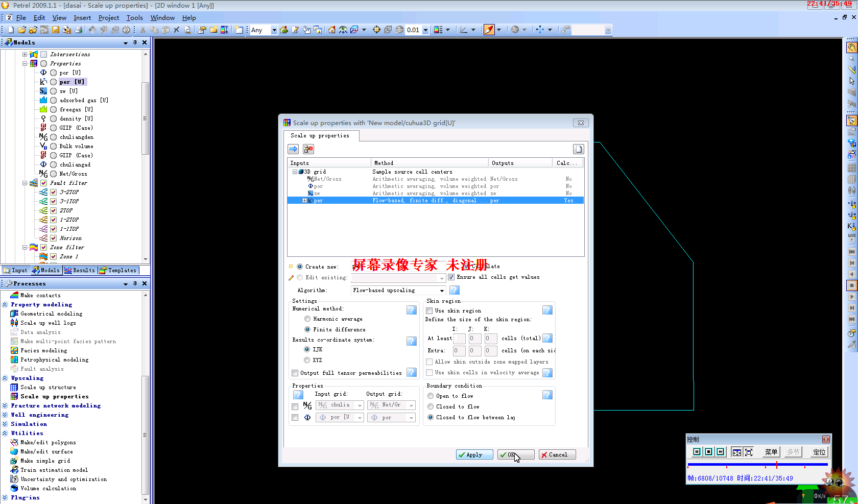Open the File menu
This screenshot has height=504, width=858.
point(21,18)
